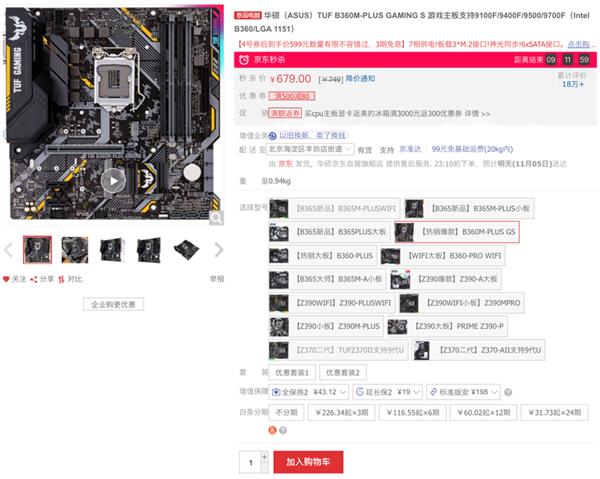Select ¥60.02起×12期 installment option

[x=484, y=412]
